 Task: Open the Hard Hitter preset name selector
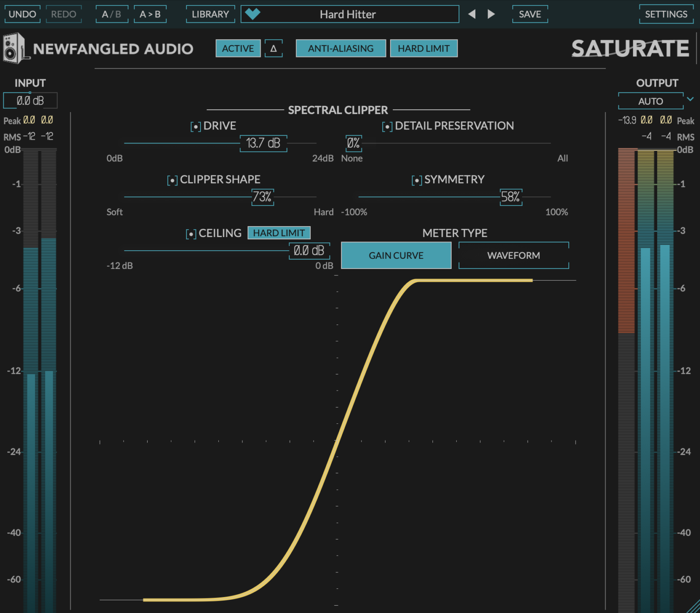[x=349, y=14]
